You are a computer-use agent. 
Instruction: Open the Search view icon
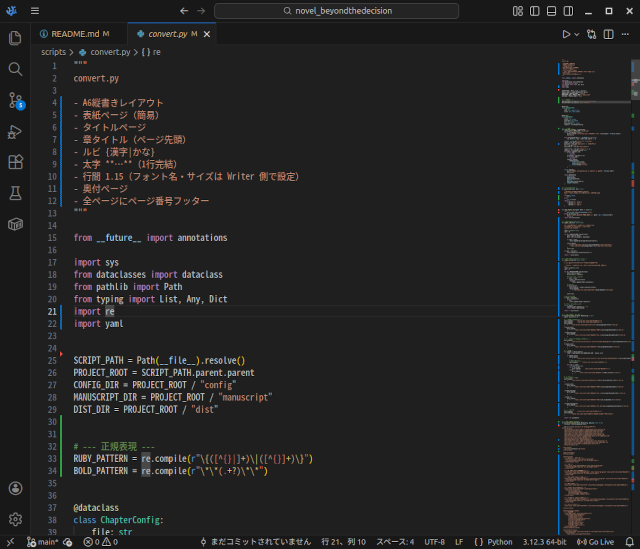point(15,69)
